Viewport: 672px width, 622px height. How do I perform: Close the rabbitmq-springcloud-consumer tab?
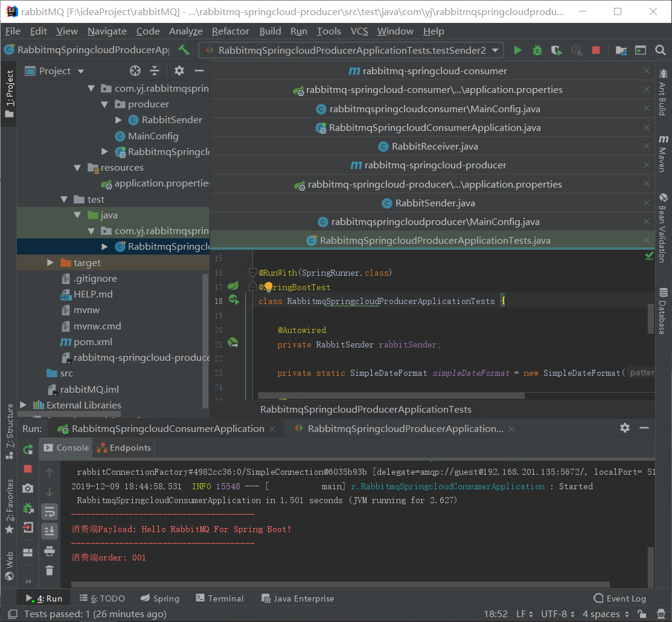tap(647, 71)
